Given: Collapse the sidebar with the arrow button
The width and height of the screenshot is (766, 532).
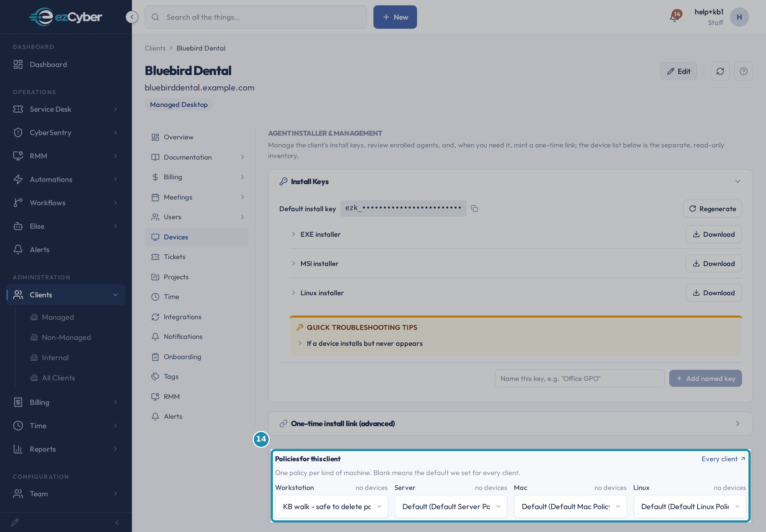Looking at the screenshot, I should (x=132, y=17).
